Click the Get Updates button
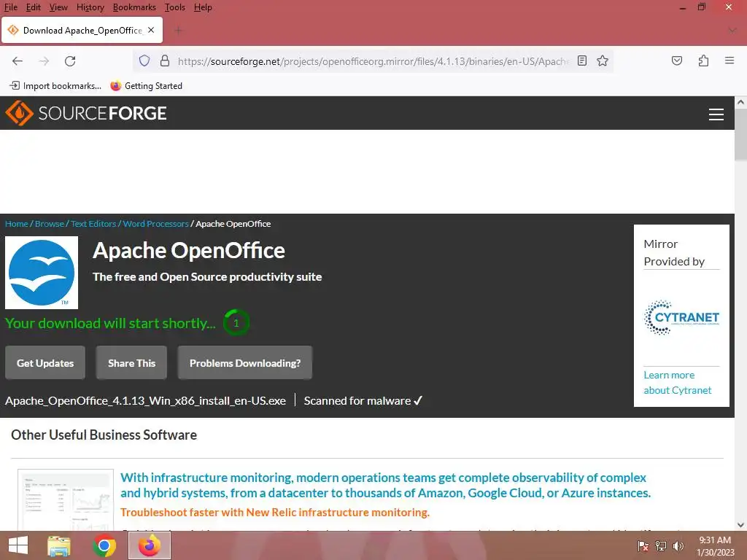 point(45,363)
